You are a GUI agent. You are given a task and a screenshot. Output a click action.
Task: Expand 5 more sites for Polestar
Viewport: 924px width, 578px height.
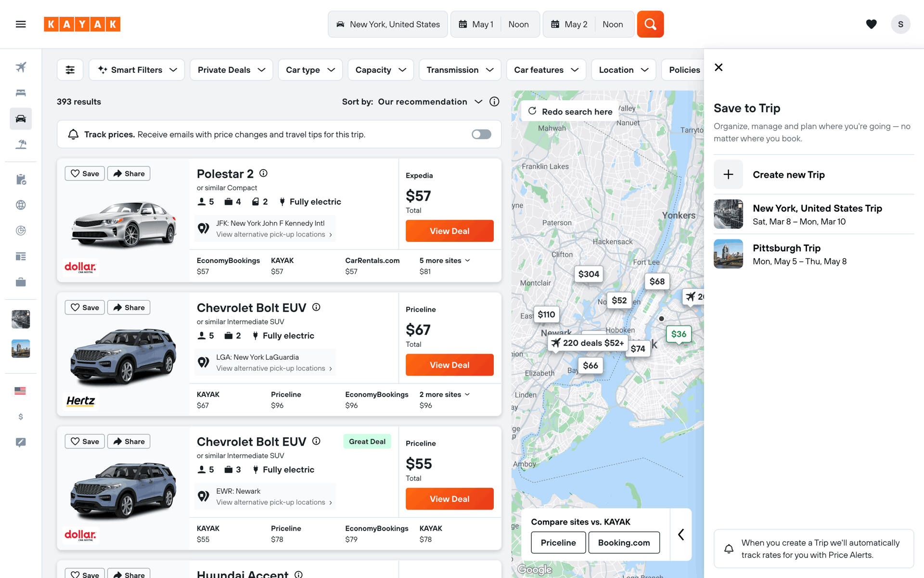coord(445,261)
